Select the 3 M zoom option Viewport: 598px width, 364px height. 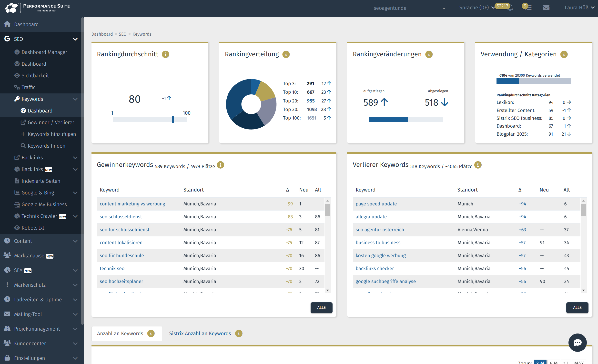pyautogui.click(x=540, y=362)
